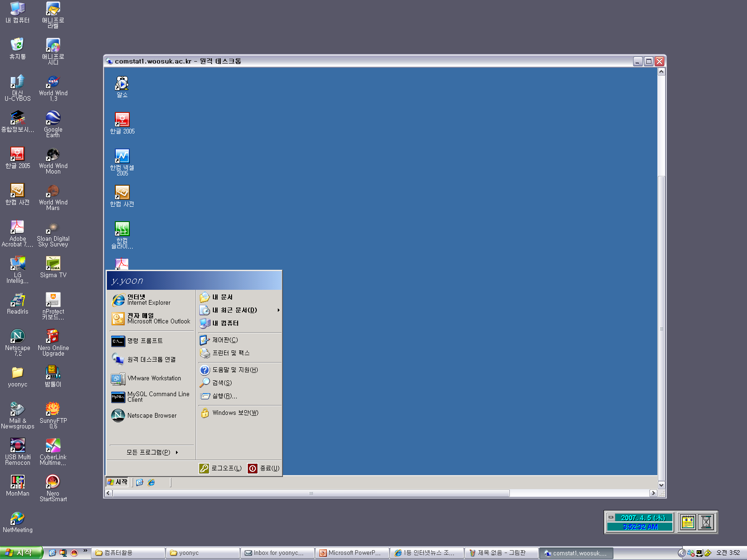Select 원격 데스크톱 연결 in start menu

pyautogui.click(x=152, y=359)
